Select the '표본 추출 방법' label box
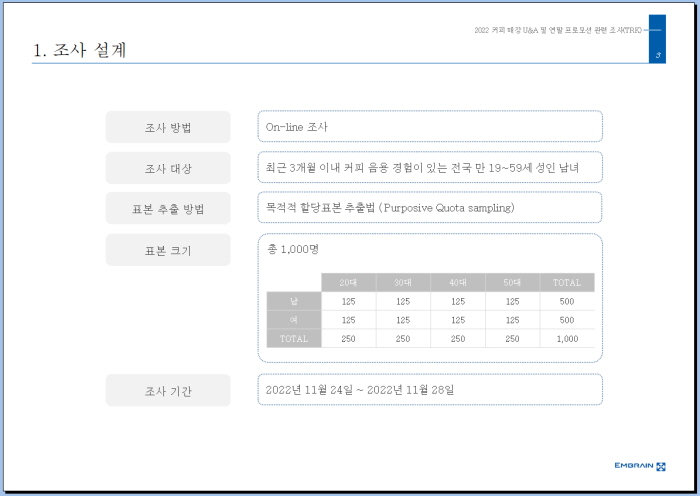 168,208
